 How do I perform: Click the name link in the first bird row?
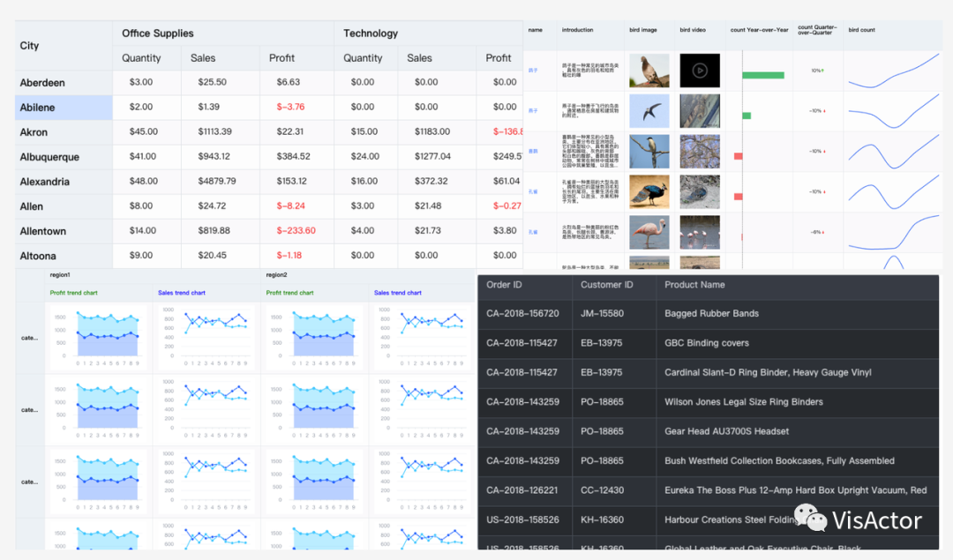[533, 71]
